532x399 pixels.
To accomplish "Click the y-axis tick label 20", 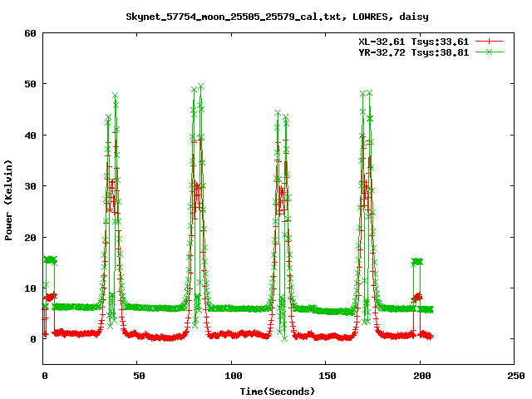I will [x=30, y=237].
